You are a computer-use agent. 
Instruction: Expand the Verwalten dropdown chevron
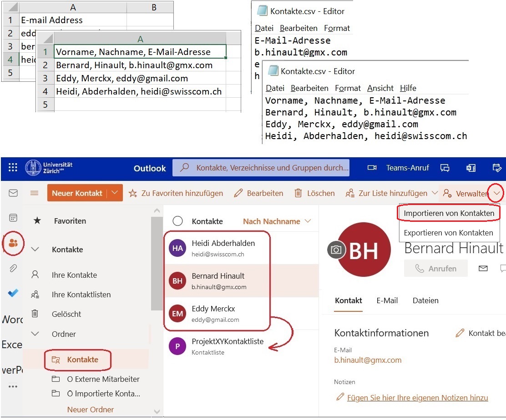[496, 194]
